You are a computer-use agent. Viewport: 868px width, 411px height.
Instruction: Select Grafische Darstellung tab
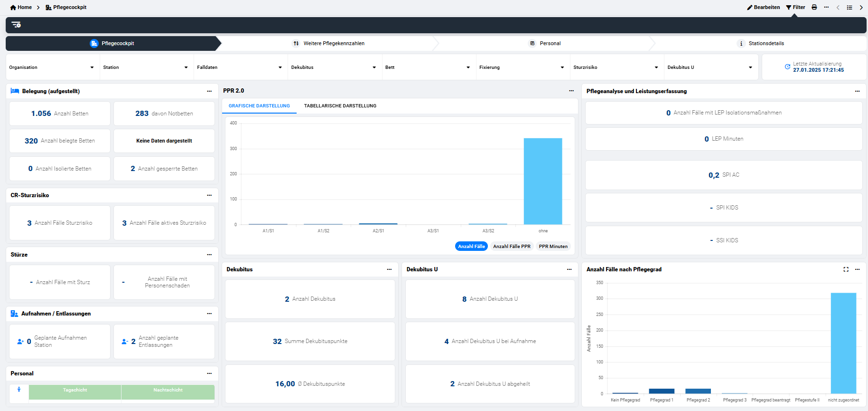coord(259,106)
